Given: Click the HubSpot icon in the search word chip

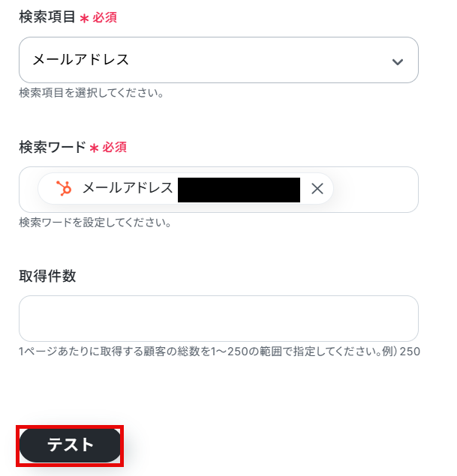Looking at the screenshot, I should 64,188.
